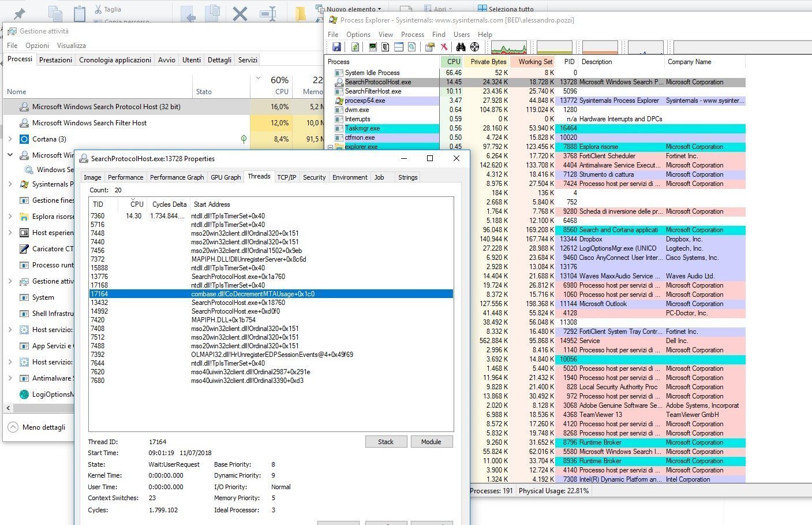Click the LogiOptionsMgr icon in Task Manager

click(x=24, y=394)
